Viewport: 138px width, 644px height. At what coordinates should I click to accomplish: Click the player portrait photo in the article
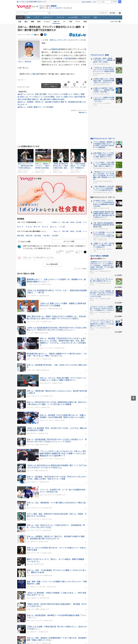click(x=29, y=49)
